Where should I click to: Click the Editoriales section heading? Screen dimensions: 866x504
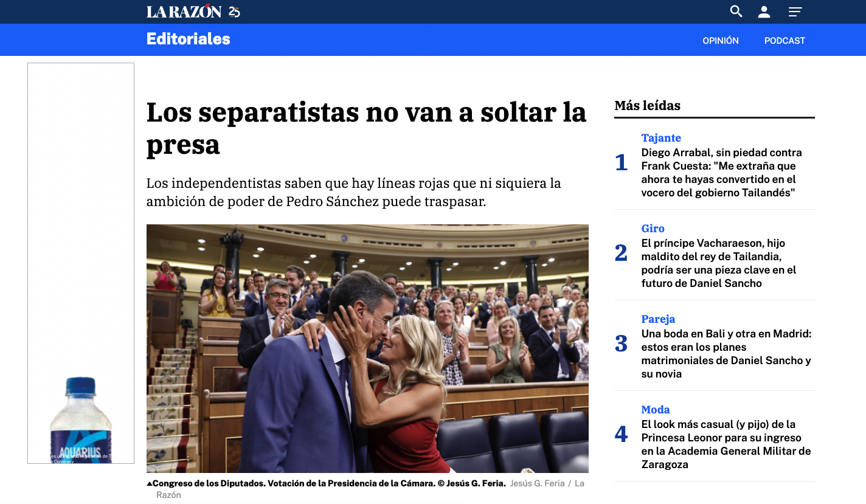(x=189, y=39)
